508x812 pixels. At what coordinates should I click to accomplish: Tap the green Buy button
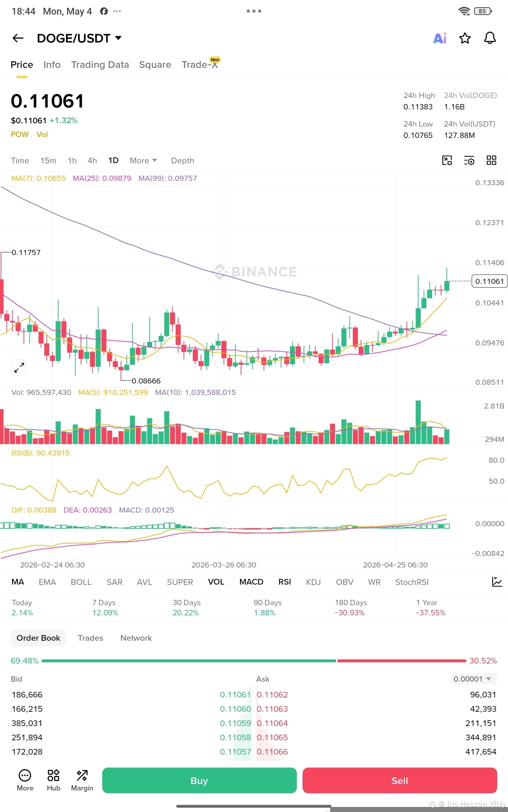(199, 781)
